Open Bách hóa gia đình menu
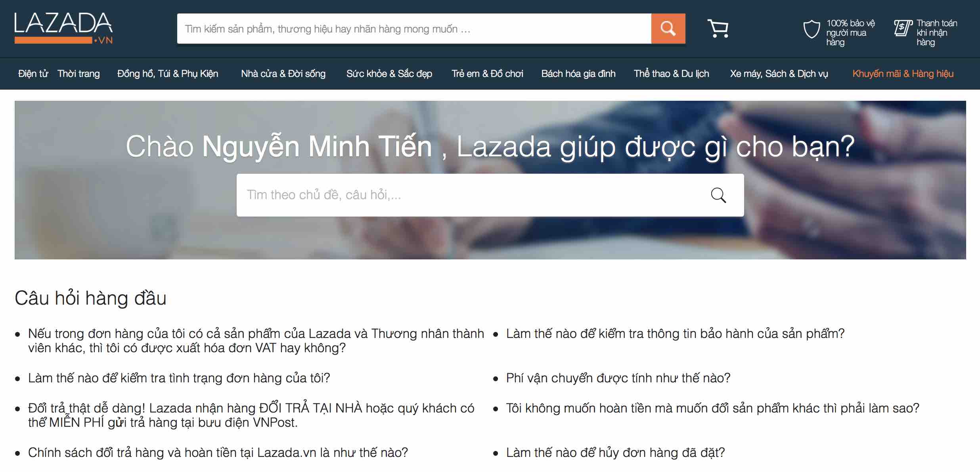Image resolution: width=980 pixels, height=472 pixels. point(578,74)
